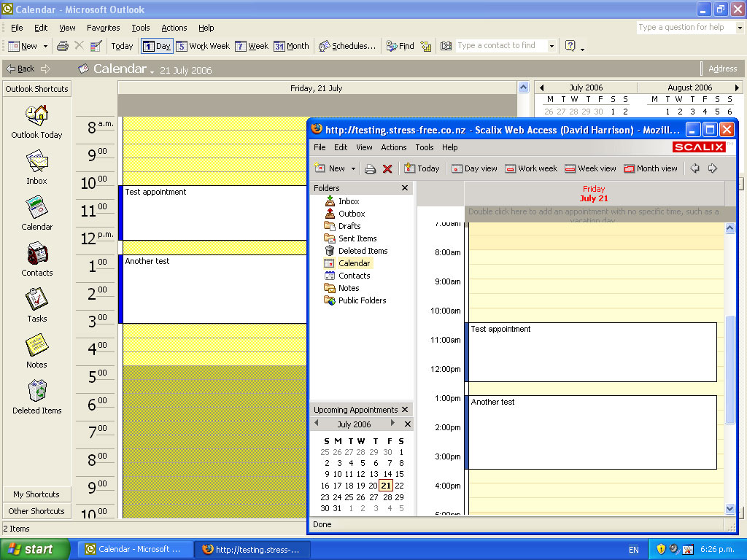This screenshot has width=747, height=560.
Task: Expand My Shortcuts group
Action: (x=36, y=494)
